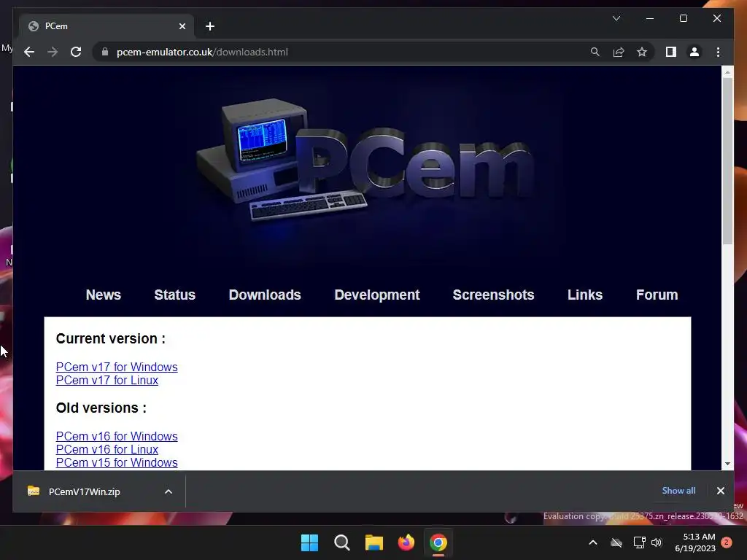Open the Forum page

657,295
